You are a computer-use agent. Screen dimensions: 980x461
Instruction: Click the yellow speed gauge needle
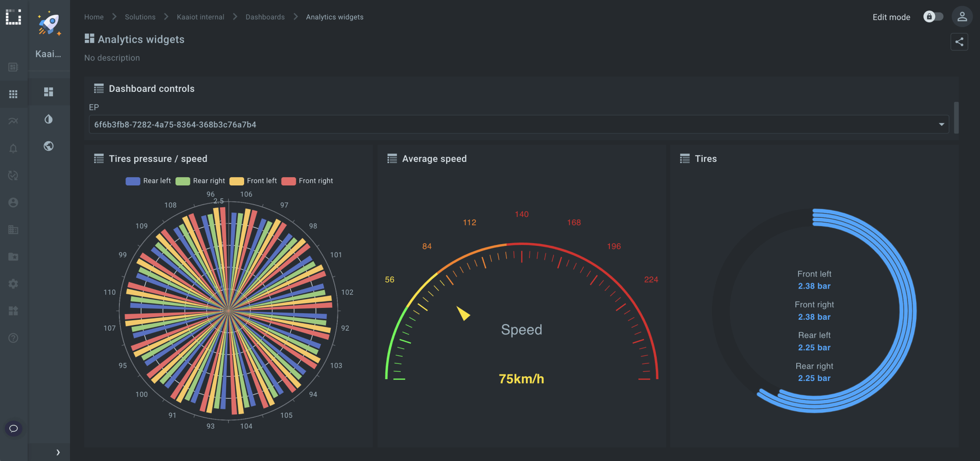tap(463, 313)
